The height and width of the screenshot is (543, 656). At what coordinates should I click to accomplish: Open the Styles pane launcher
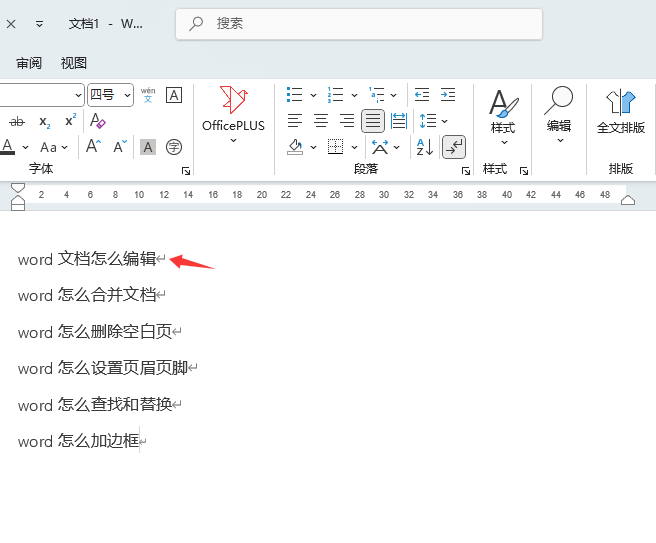524,171
